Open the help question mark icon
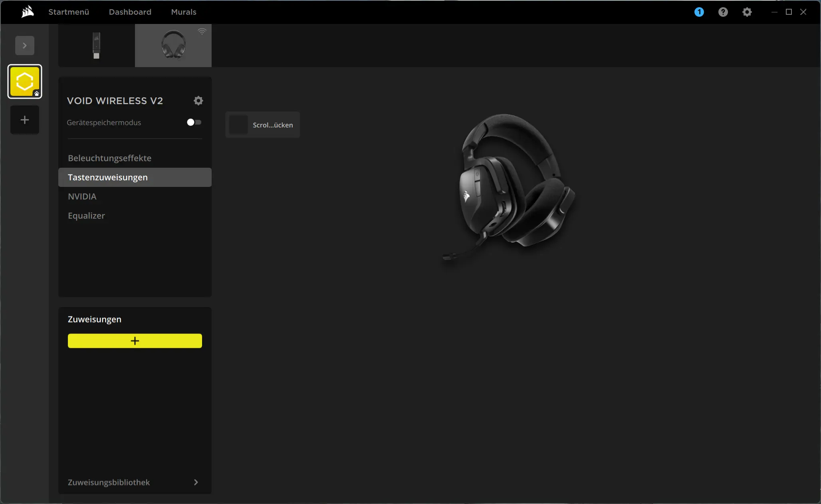The image size is (821, 504). point(723,12)
